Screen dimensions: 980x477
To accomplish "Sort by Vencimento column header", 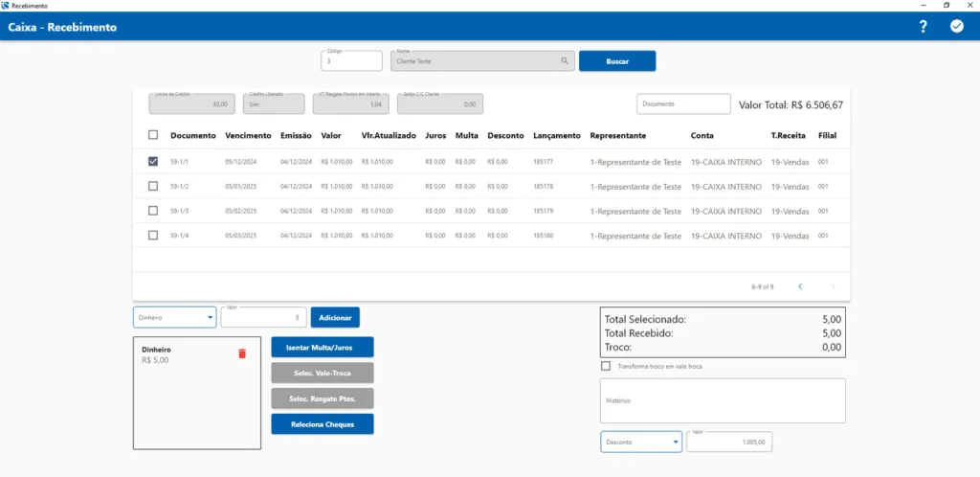I will tap(248, 136).
